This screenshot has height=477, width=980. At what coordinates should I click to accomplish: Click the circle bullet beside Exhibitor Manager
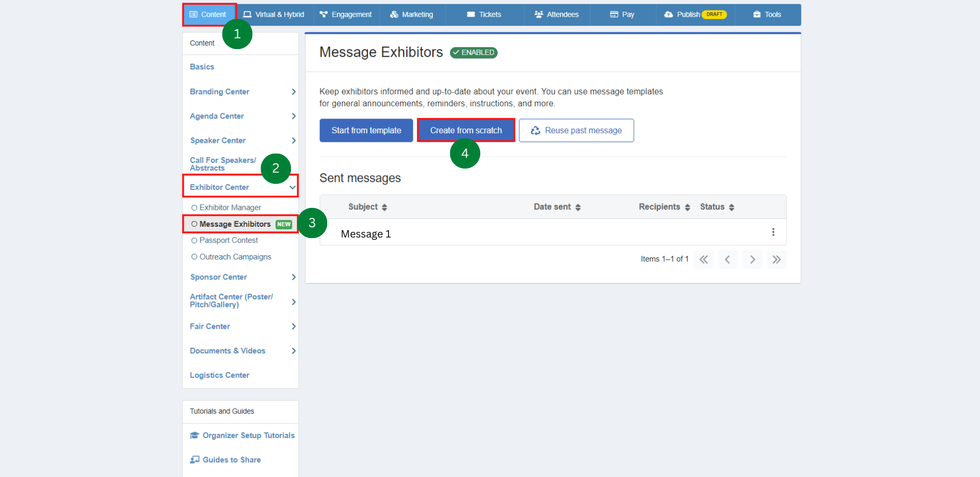194,208
